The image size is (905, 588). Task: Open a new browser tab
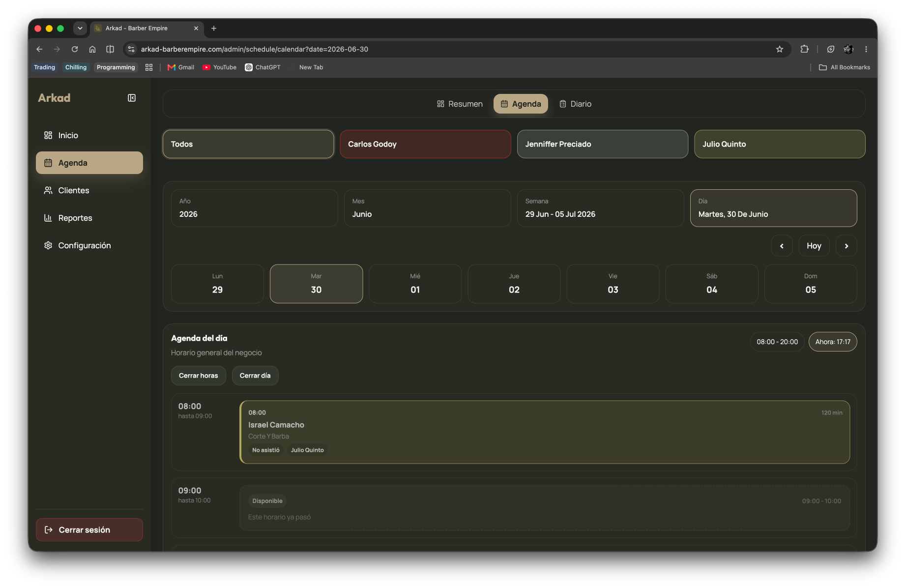point(214,29)
